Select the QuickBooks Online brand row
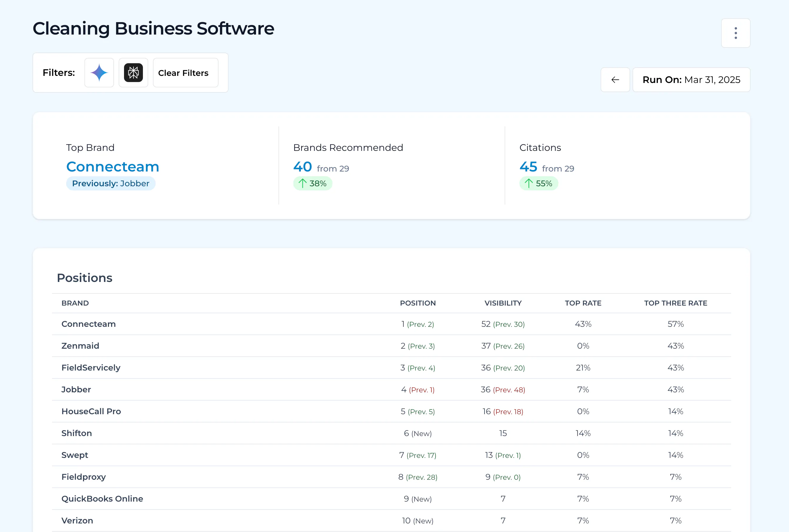Image resolution: width=789 pixels, height=532 pixels. [391, 499]
